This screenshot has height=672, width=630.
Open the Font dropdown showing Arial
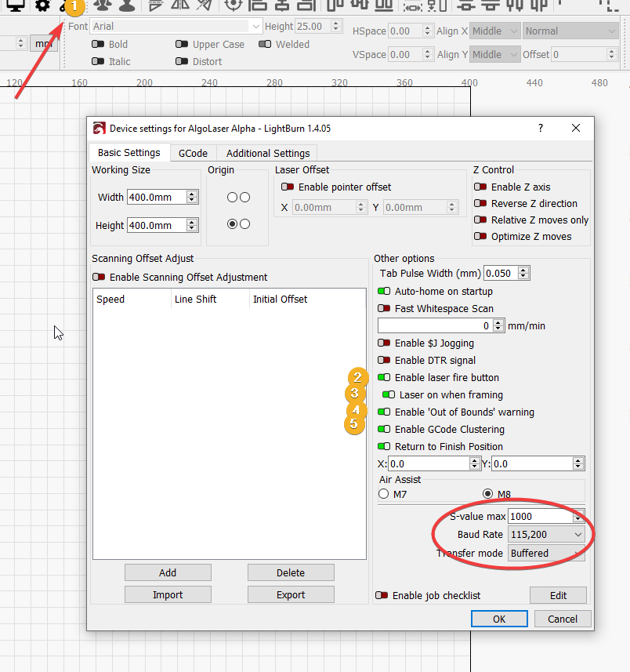tap(176, 26)
